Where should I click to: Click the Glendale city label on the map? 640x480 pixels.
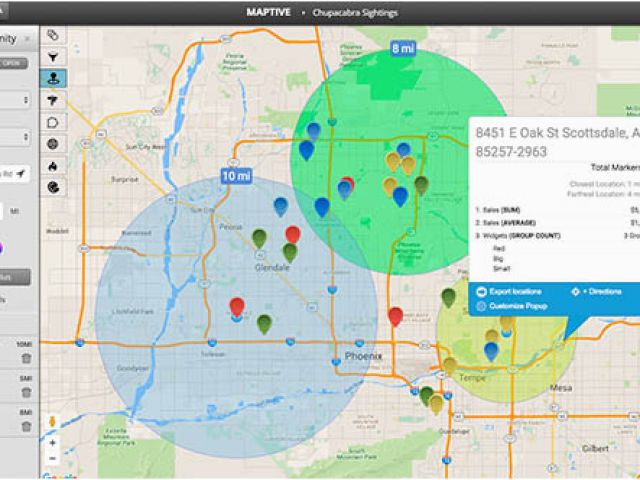[272, 268]
